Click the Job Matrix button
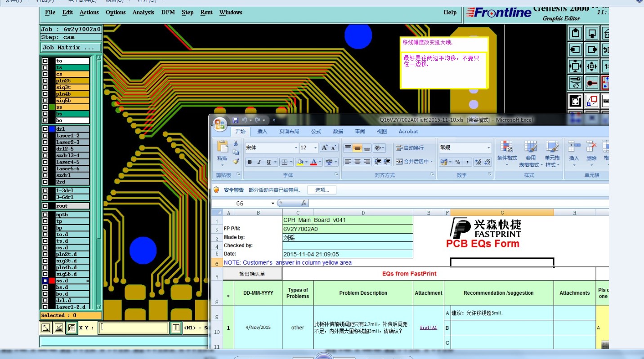Screen dimensions: 644x359 pyautogui.click(x=71, y=47)
